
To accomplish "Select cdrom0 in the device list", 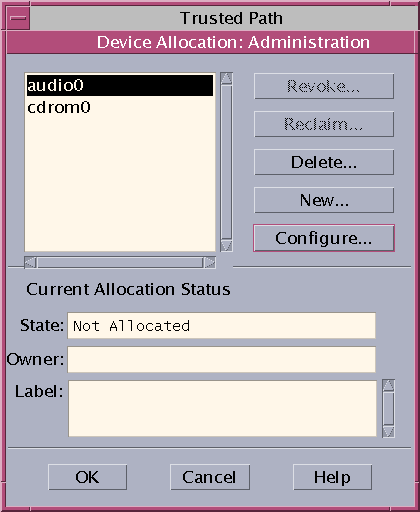I will 120,108.
